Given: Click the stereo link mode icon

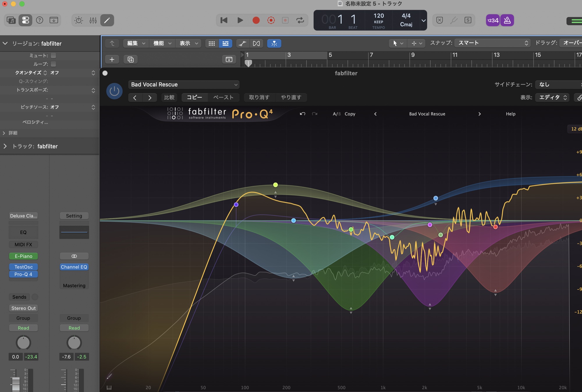Looking at the screenshot, I should click(74, 256).
